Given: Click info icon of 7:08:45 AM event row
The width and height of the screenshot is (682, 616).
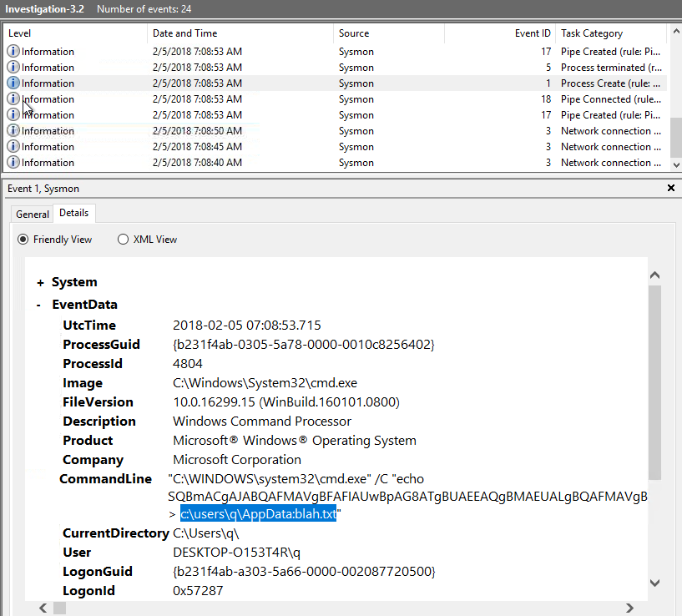Looking at the screenshot, I should tap(13, 146).
